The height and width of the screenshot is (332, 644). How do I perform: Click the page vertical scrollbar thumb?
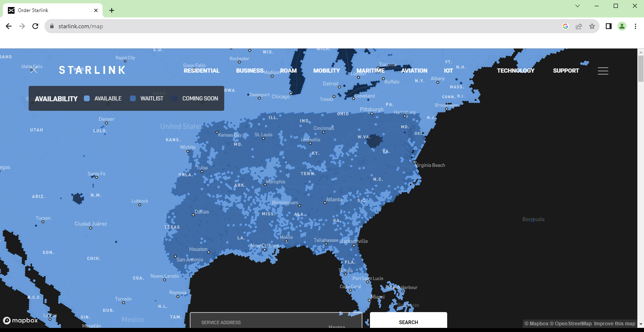click(x=641, y=68)
